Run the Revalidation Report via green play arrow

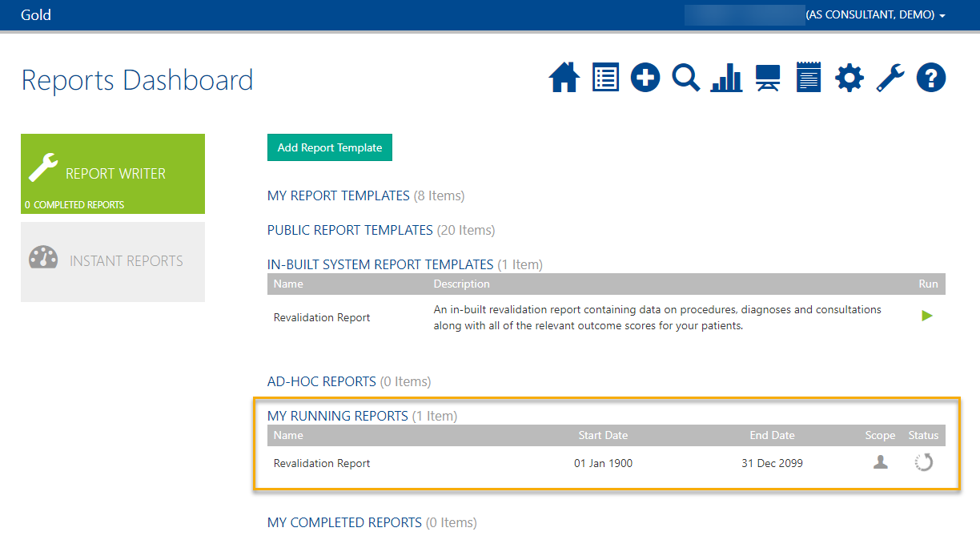coord(926,316)
